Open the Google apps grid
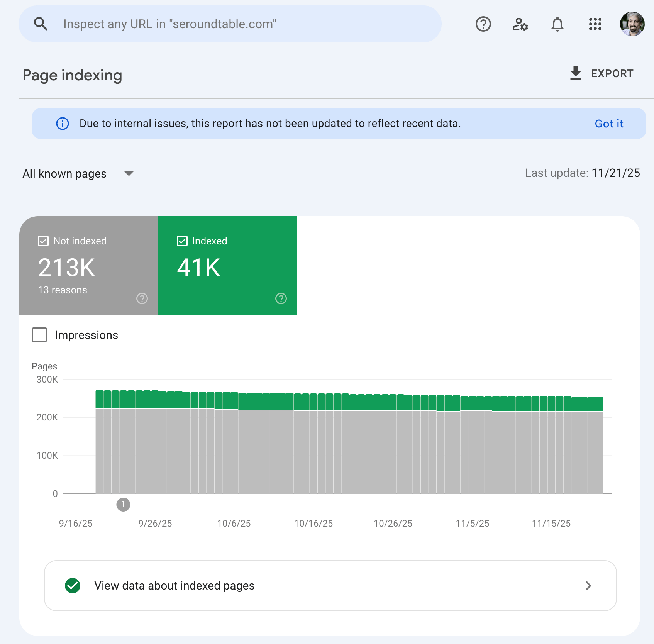Image resolution: width=654 pixels, height=644 pixels. tap(595, 24)
